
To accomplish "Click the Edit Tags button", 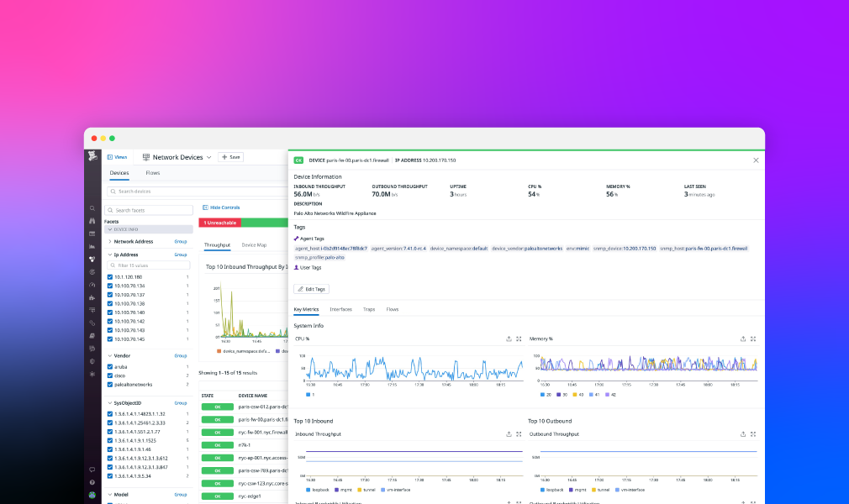I will coord(311,288).
